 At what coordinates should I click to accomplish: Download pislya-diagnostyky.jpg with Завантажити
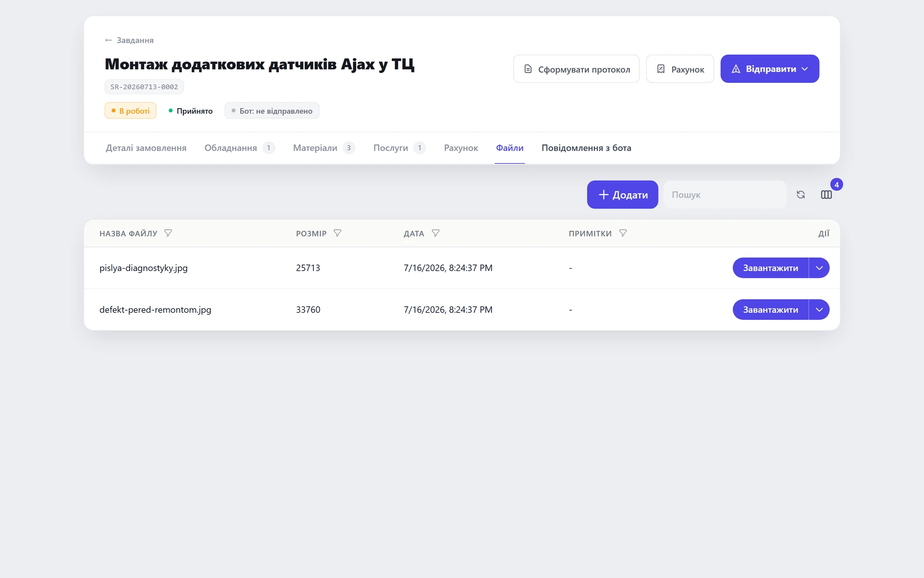coord(770,268)
